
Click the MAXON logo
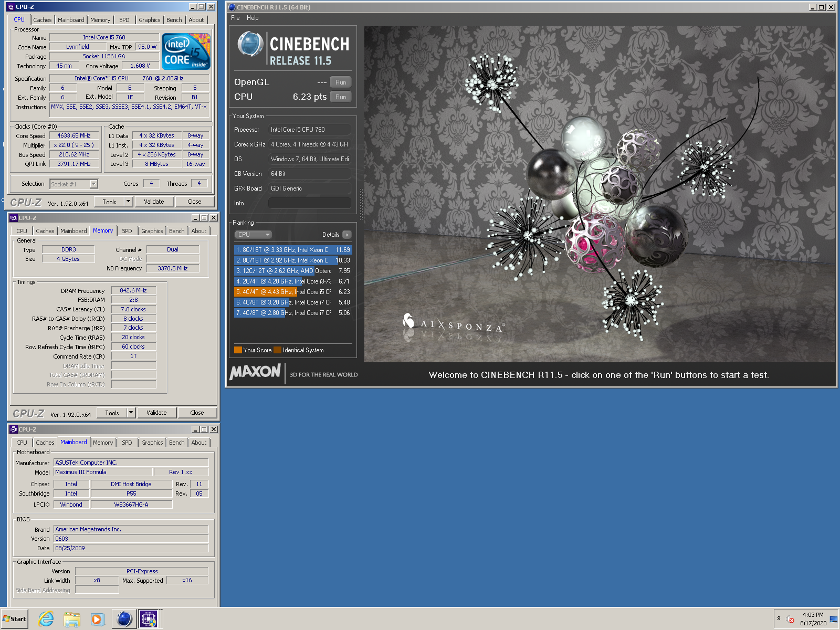[x=255, y=372]
